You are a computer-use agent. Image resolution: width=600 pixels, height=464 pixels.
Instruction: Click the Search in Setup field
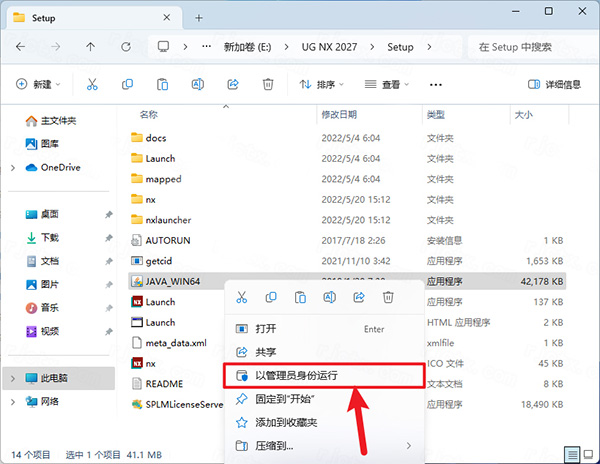(529, 47)
